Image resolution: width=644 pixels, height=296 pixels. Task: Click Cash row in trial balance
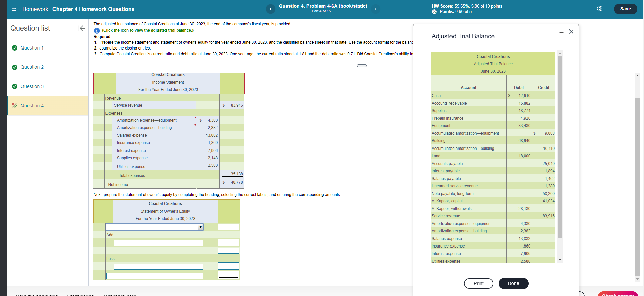tap(493, 96)
